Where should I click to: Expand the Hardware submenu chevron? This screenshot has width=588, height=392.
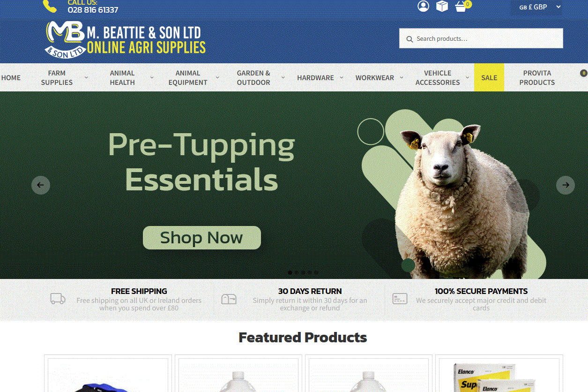point(341,77)
